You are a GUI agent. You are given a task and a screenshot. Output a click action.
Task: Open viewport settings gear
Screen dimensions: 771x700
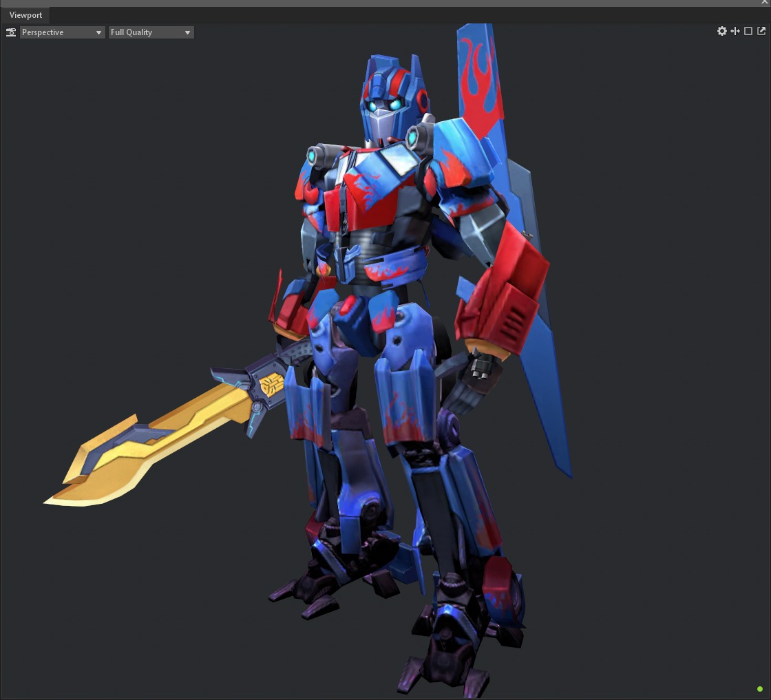[722, 31]
